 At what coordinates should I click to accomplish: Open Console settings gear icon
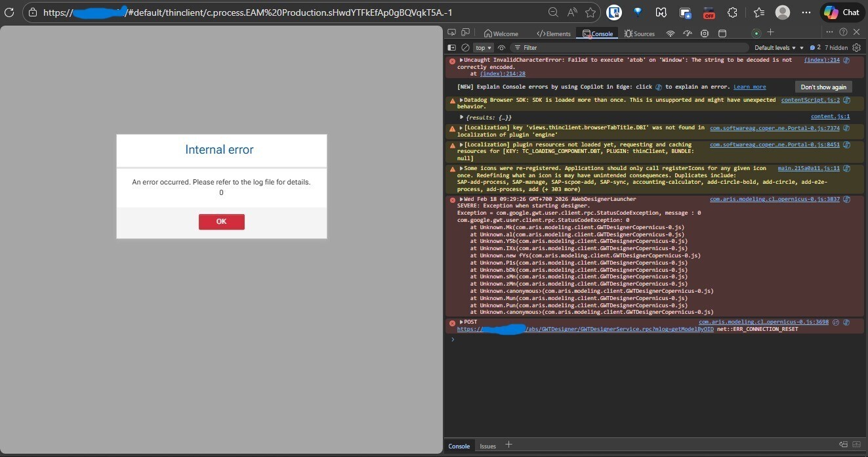pyautogui.click(x=856, y=47)
